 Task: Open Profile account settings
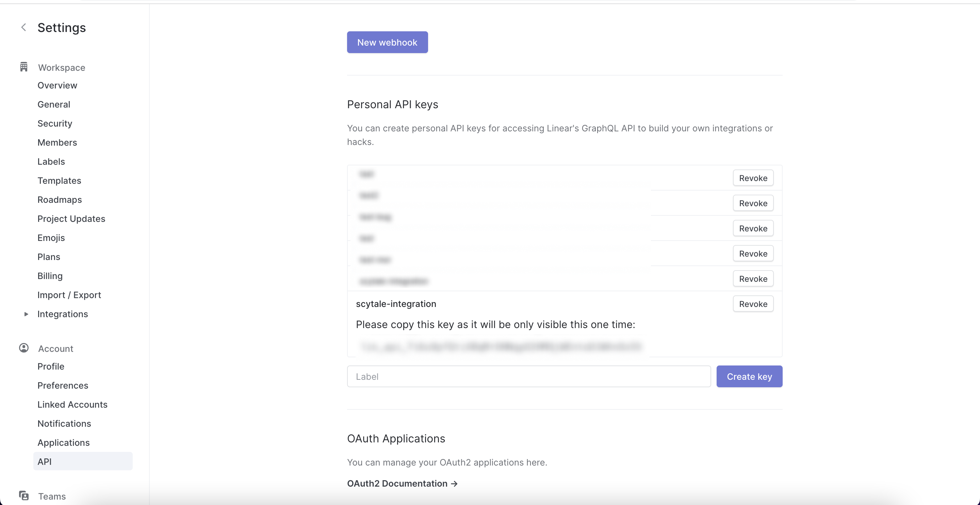(x=51, y=366)
